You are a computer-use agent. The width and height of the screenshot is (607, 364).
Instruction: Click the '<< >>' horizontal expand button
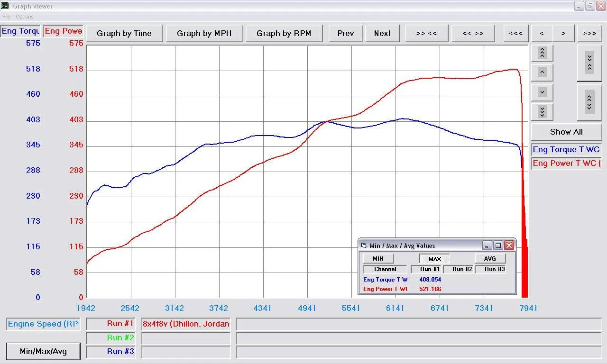[473, 33]
